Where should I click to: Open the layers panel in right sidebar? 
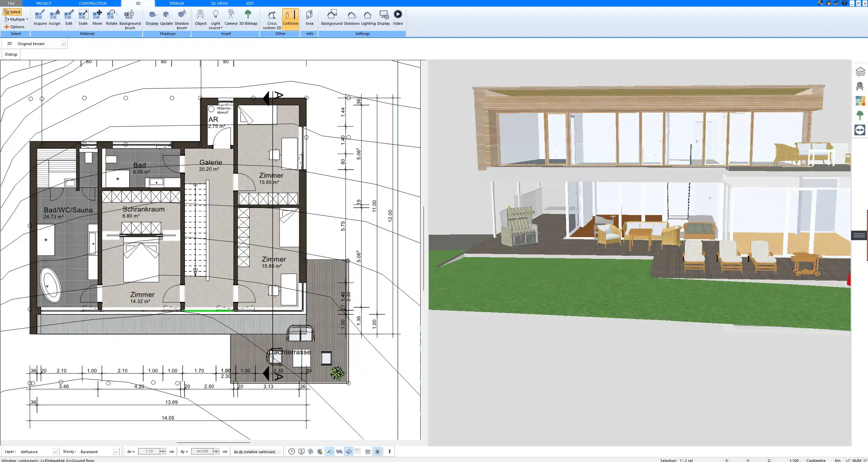point(860,72)
